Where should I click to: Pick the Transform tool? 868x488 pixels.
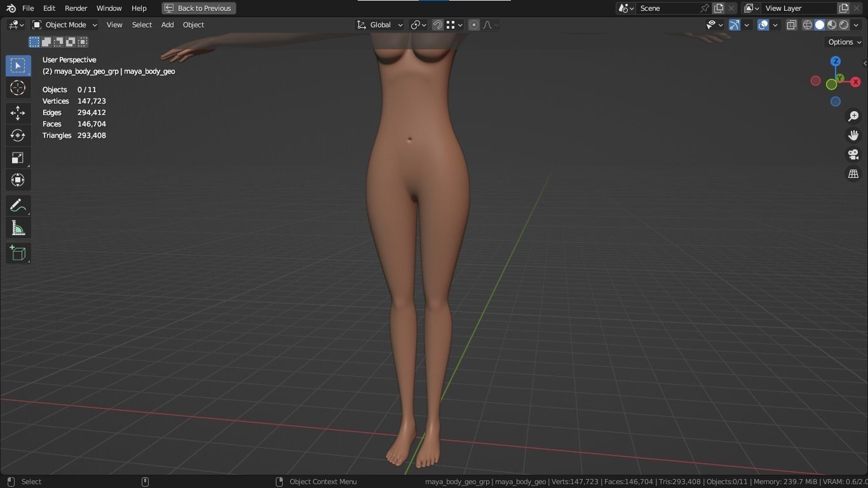(18, 180)
